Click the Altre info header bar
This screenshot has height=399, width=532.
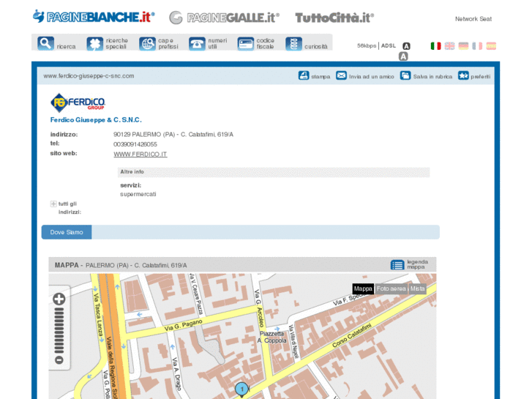274,172
